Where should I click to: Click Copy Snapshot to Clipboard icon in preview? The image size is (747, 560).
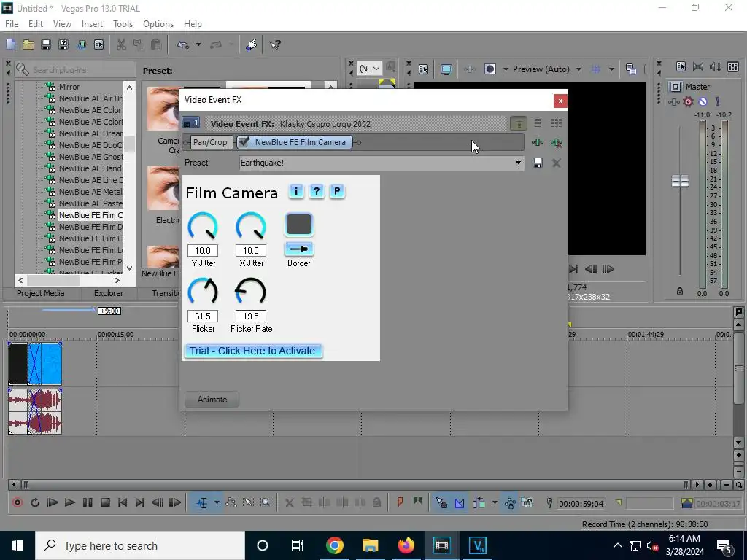click(631, 69)
